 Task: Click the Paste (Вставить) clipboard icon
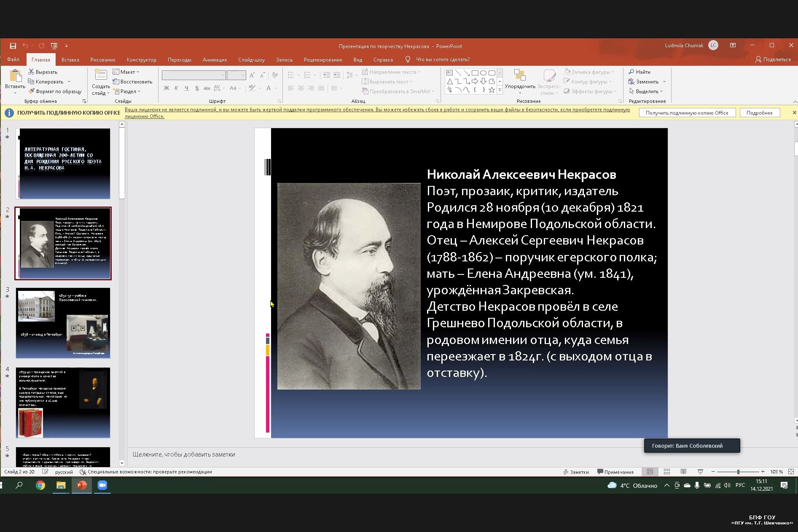[15, 76]
